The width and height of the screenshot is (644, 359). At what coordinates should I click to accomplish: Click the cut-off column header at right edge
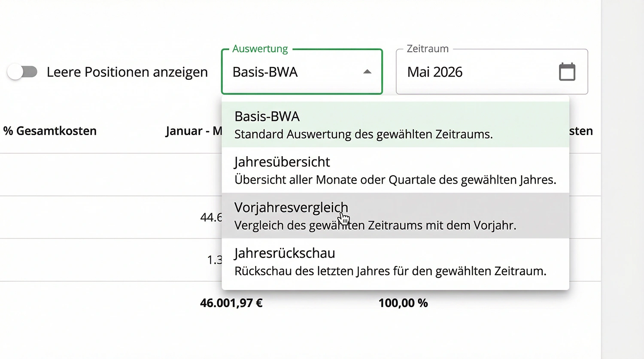coord(581,131)
